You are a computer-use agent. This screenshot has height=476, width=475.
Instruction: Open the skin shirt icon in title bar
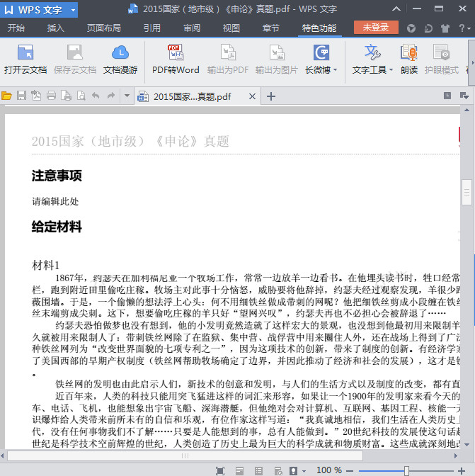445,28
